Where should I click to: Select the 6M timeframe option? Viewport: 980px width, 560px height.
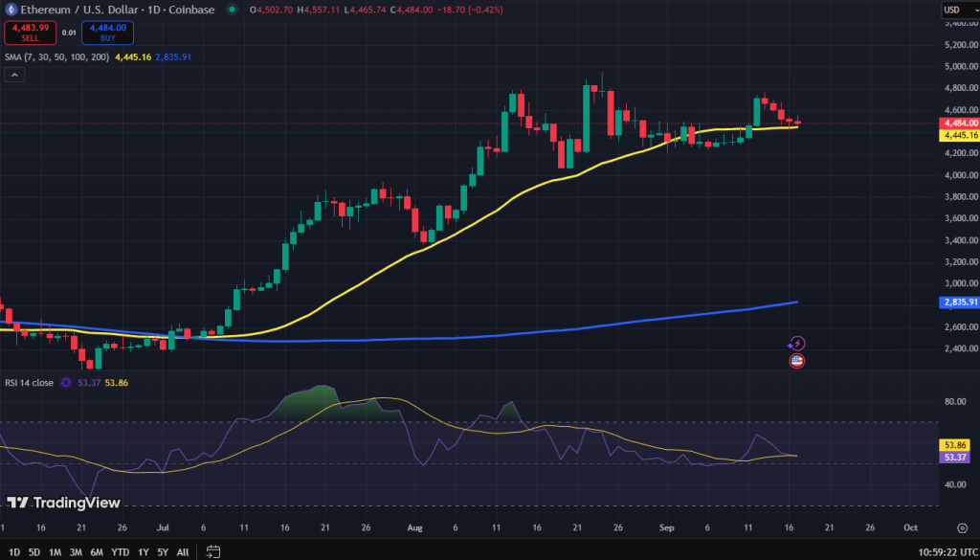[x=96, y=551]
